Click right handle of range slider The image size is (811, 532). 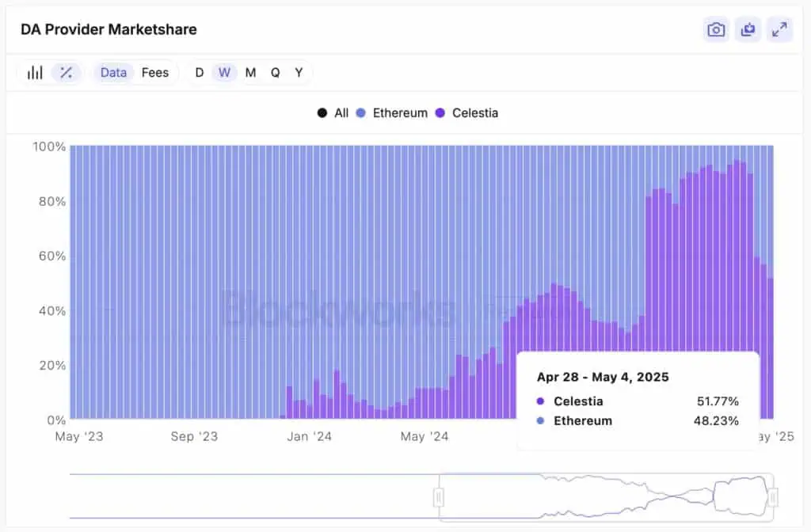[773, 498]
